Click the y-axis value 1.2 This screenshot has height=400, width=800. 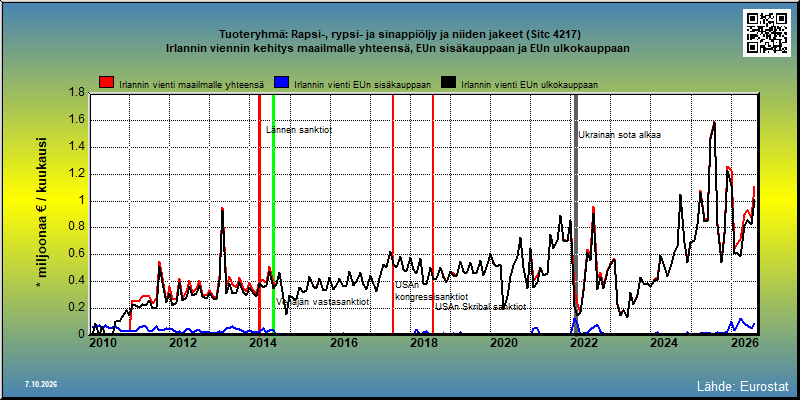coord(76,174)
